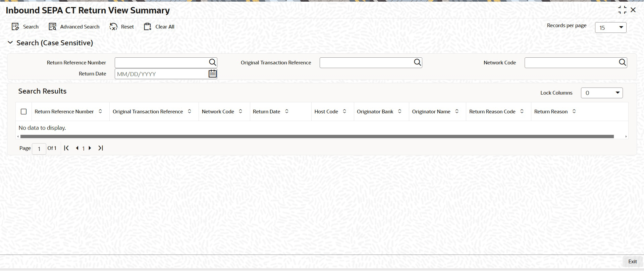Click the Return Date input field

[161, 74]
